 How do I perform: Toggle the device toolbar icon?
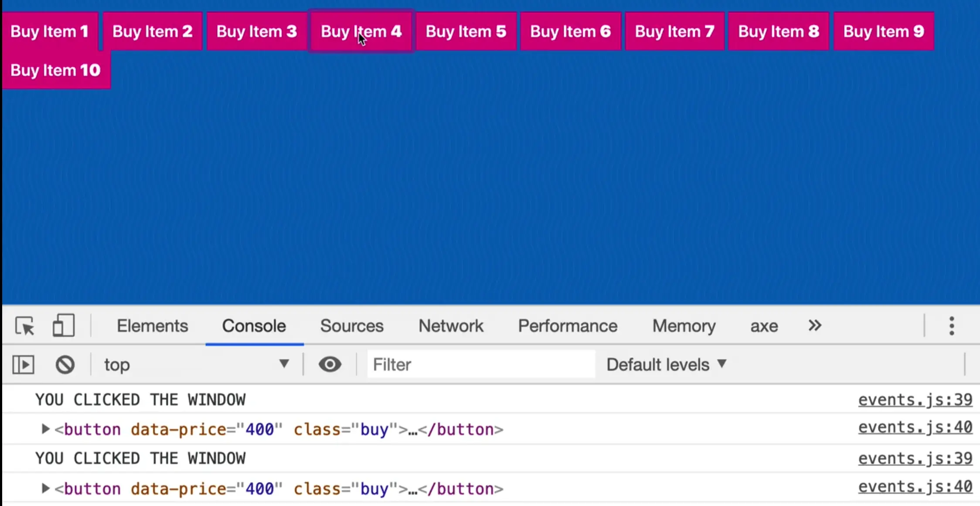[x=63, y=326]
